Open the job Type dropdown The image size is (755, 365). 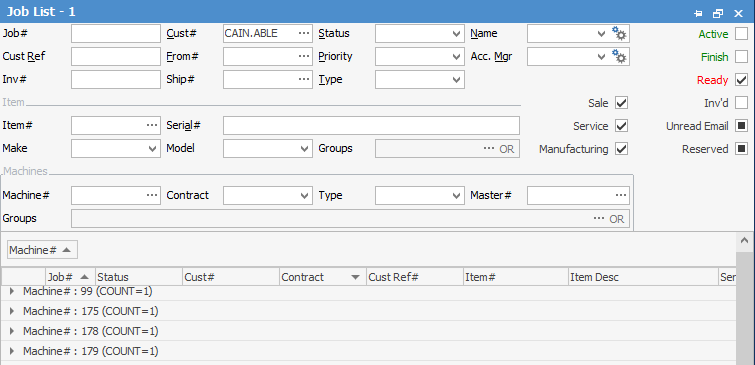point(456,80)
